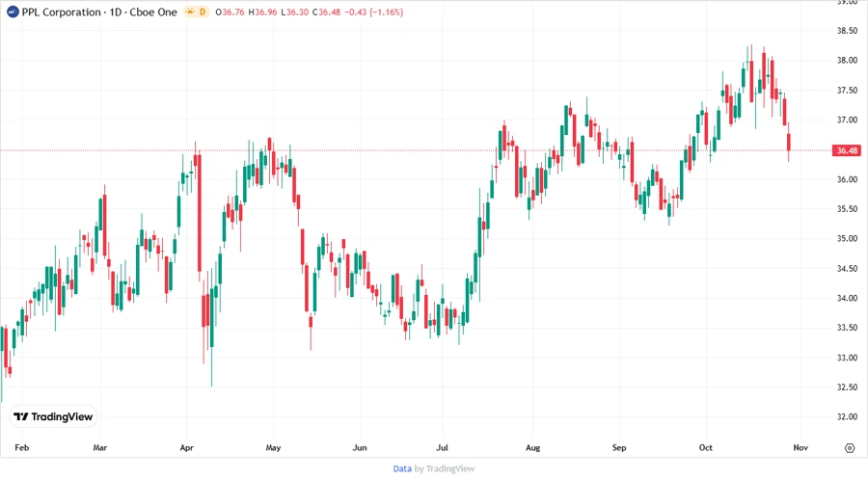Click the Jun label on time axis
868x480 pixels.
tap(360, 447)
